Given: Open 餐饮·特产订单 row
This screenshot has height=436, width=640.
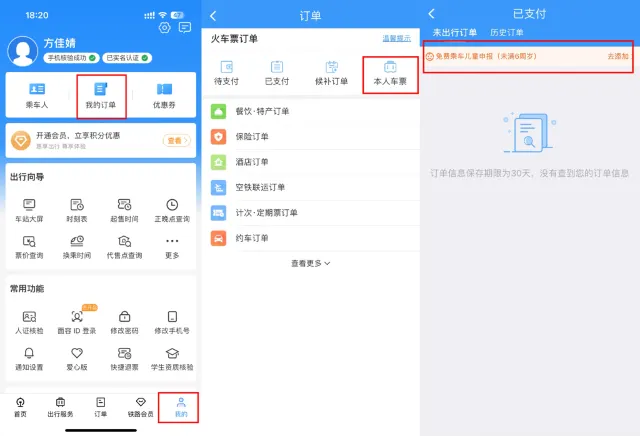Looking at the screenshot, I should click(311, 111).
